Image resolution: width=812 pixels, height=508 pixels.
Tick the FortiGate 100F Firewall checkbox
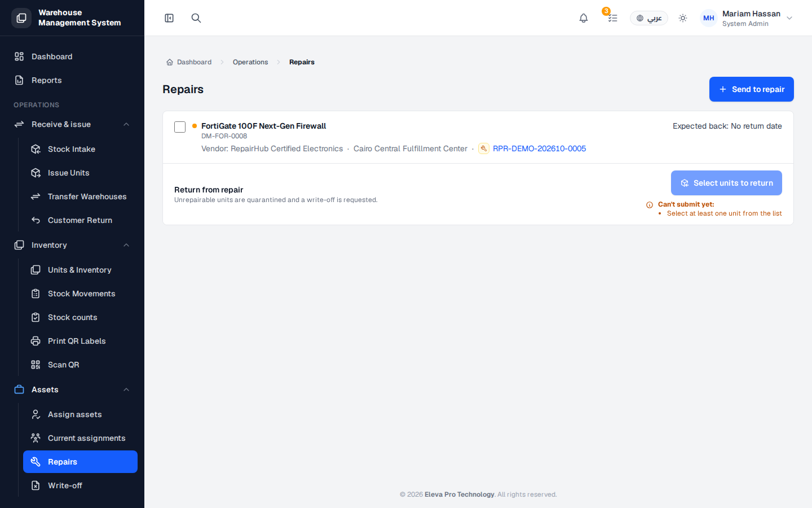click(x=180, y=127)
